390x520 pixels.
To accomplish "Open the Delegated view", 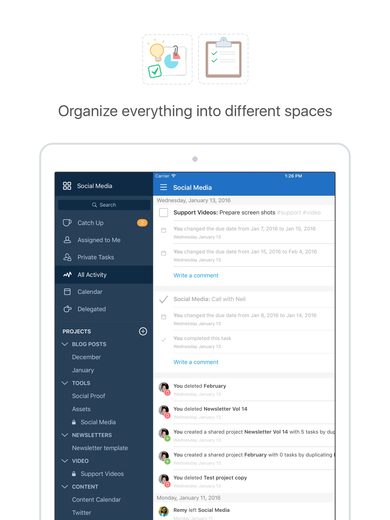I will coord(104,309).
